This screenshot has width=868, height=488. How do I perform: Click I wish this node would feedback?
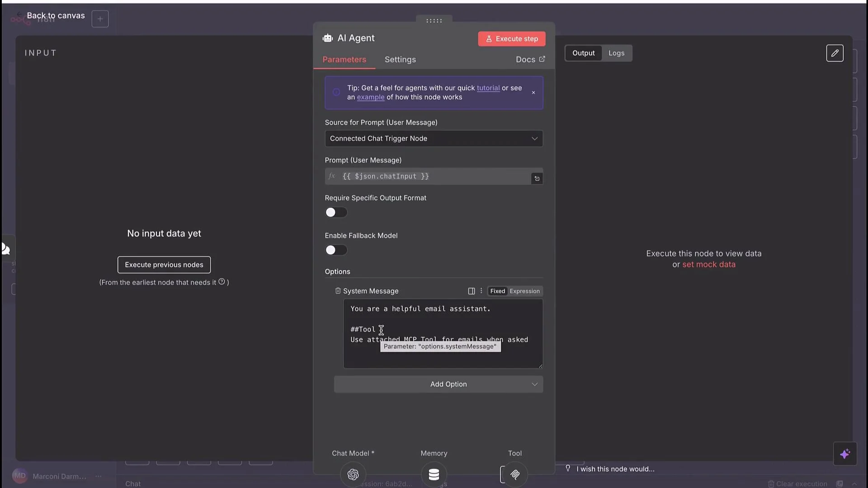[615, 469]
